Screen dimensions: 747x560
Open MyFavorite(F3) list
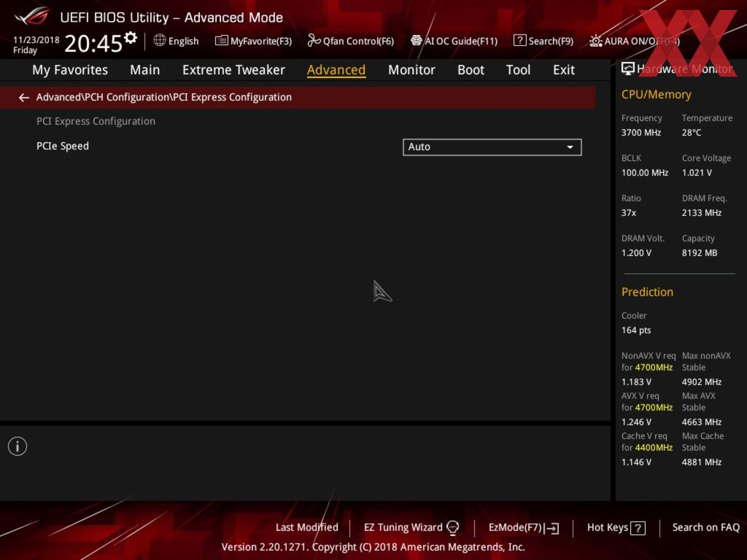(x=253, y=41)
